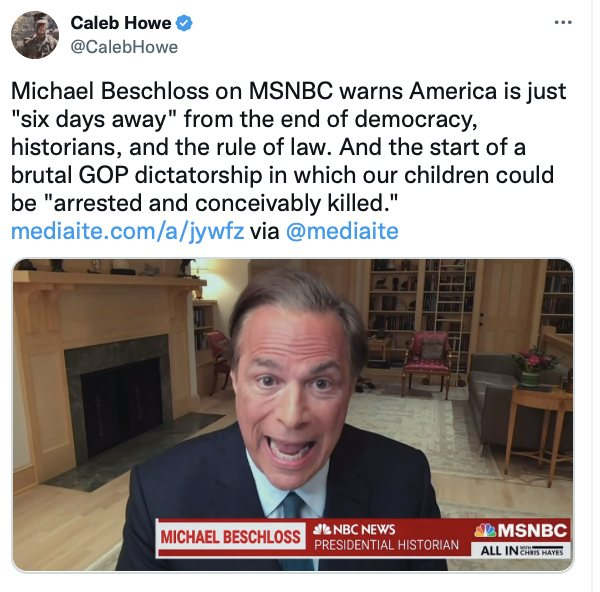600x592 pixels.
Task: Click the "arrested and conceivably killed" phrase
Action: click(x=225, y=203)
